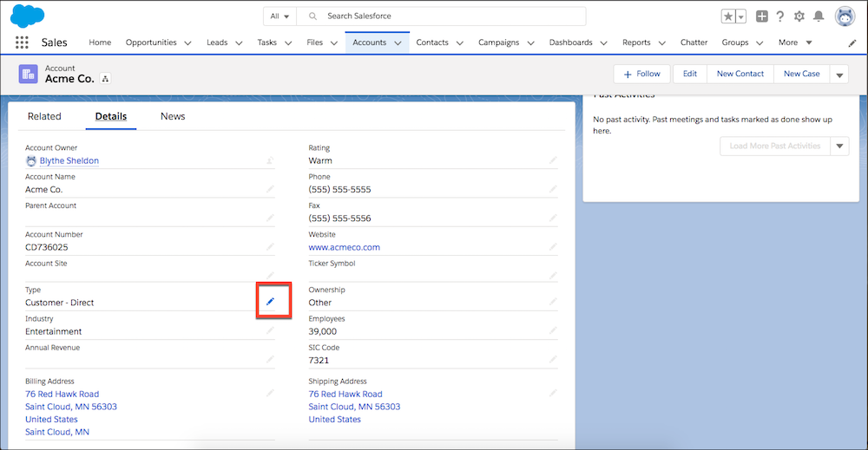Image resolution: width=868 pixels, height=450 pixels.
Task: Open the Groups tab
Action: click(734, 42)
